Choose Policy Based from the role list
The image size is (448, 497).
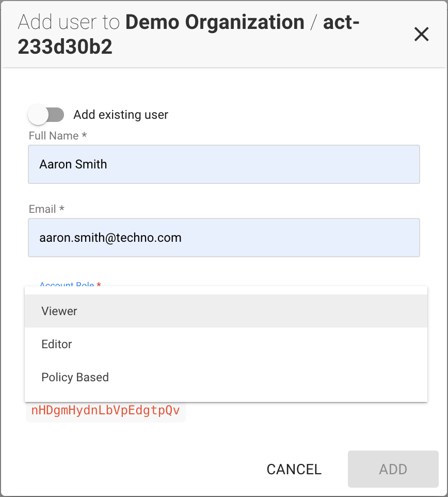click(x=226, y=377)
